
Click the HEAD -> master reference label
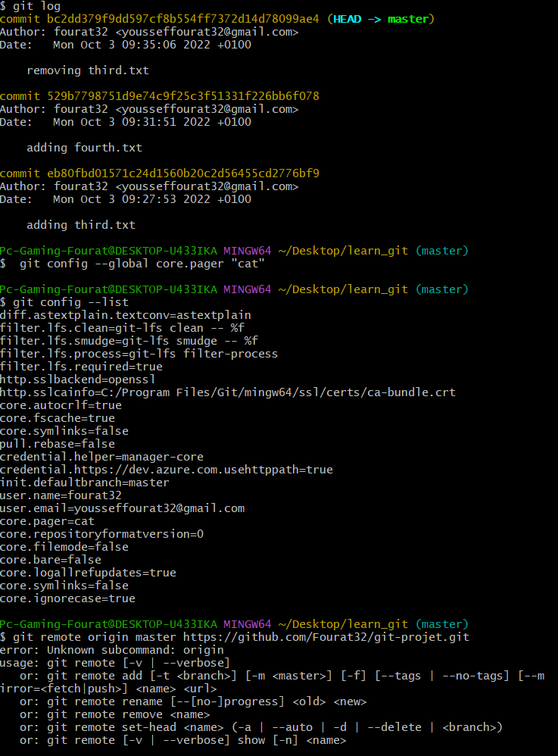381,19
